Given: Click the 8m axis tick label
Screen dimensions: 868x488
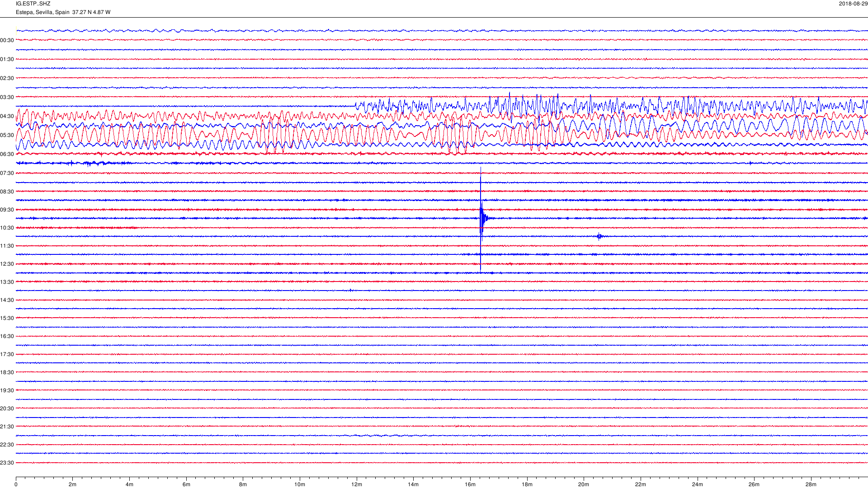Looking at the screenshot, I should [x=243, y=484].
